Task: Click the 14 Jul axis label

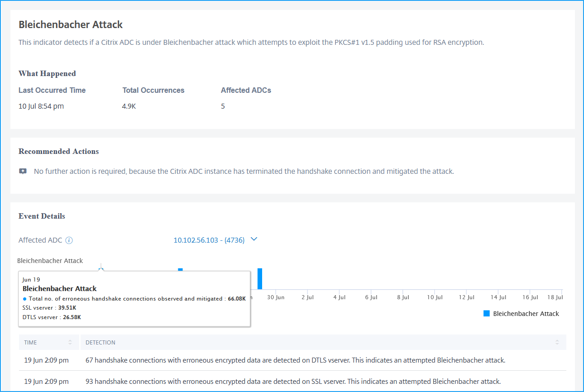Action: tap(498, 297)
